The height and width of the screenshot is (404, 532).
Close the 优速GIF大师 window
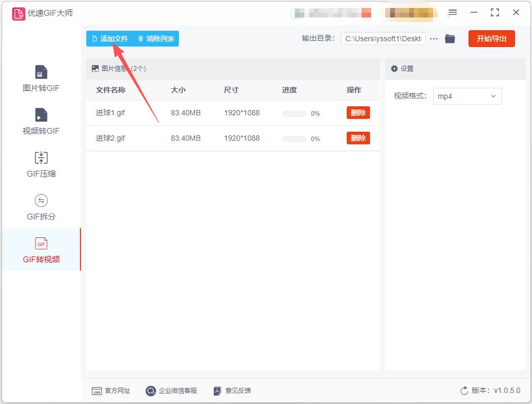pyautogui.click(x=516, y=13)
